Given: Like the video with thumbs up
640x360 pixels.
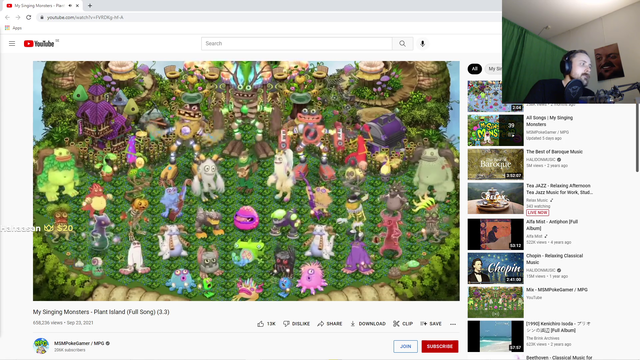Looking at the screenshot, I should click(266, 324).
